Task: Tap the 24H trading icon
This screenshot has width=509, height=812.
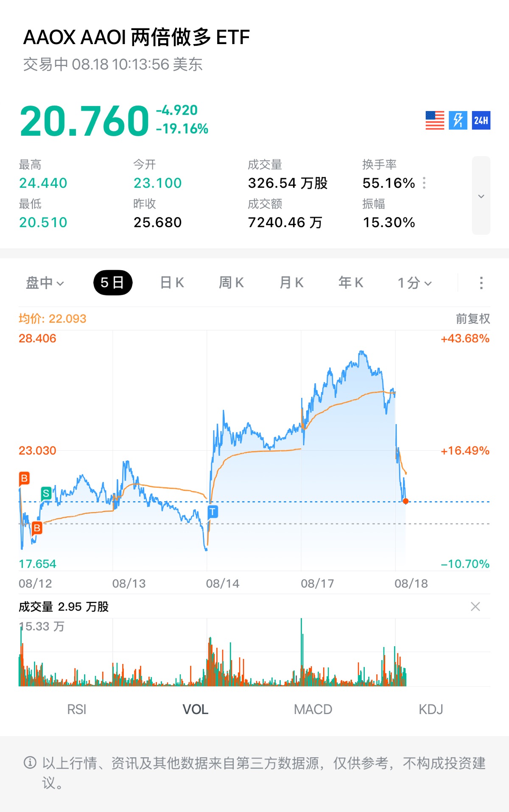Action: (481, 120)
